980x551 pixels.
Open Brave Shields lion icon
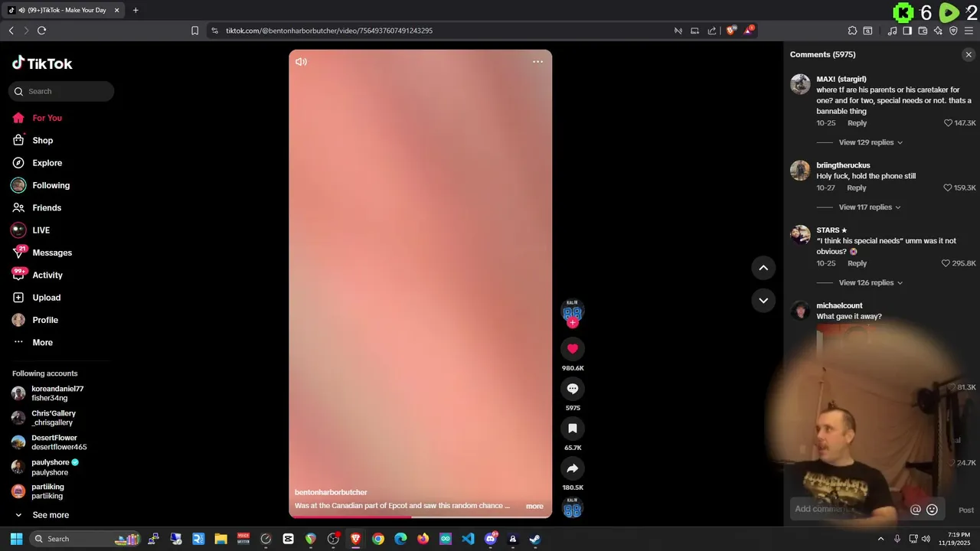tap(730, 31)
